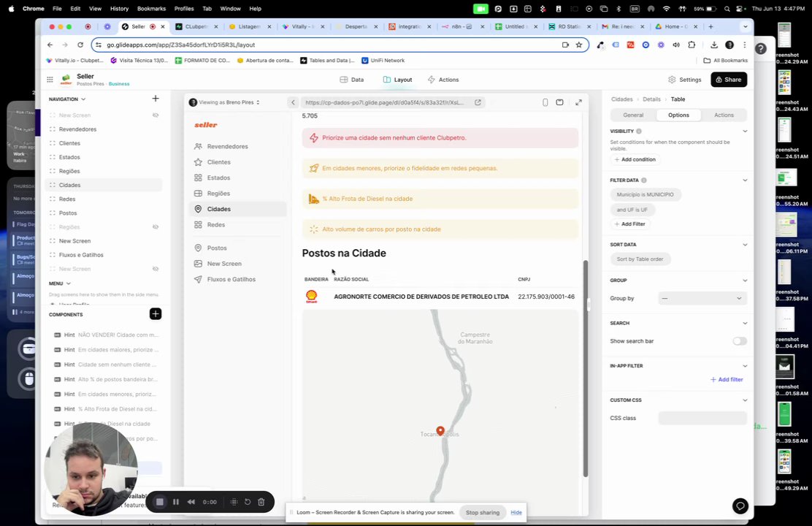Go back in preview with chevron
This screenshot has height=526, width=812.
point(293,102)
